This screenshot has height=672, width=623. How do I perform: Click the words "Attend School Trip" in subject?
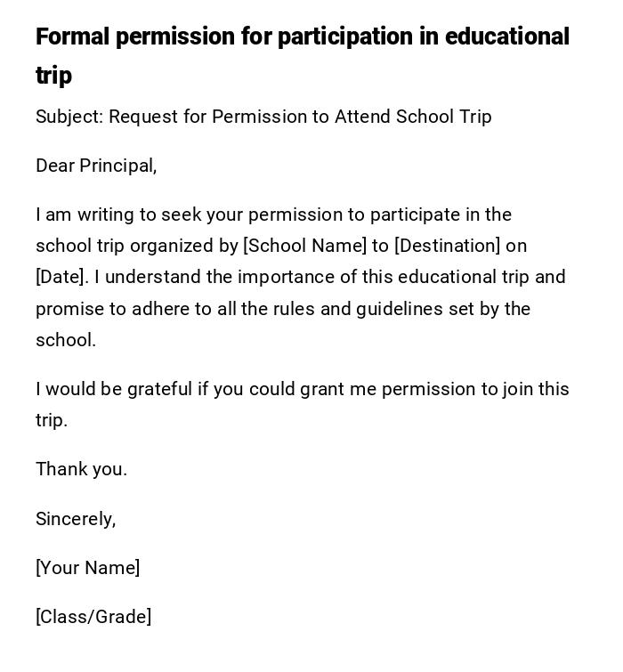pyautogui.click(x=413, y=117)
